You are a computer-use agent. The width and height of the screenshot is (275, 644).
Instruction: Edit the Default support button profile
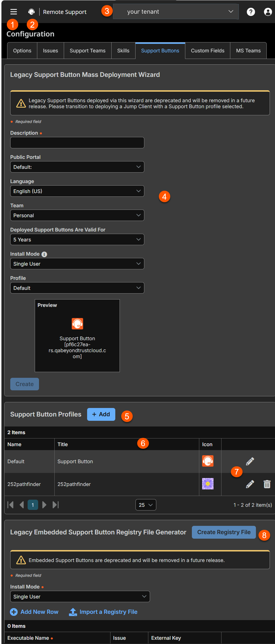(x=250, y=461)
